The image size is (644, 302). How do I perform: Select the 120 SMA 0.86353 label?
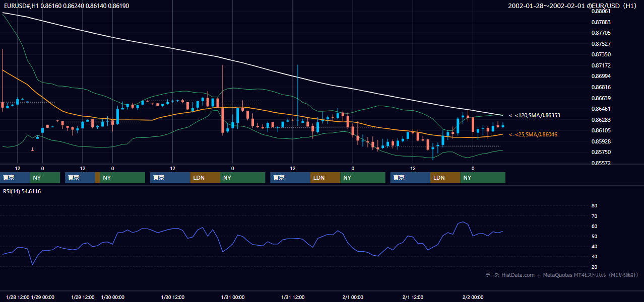coord(534,115)
